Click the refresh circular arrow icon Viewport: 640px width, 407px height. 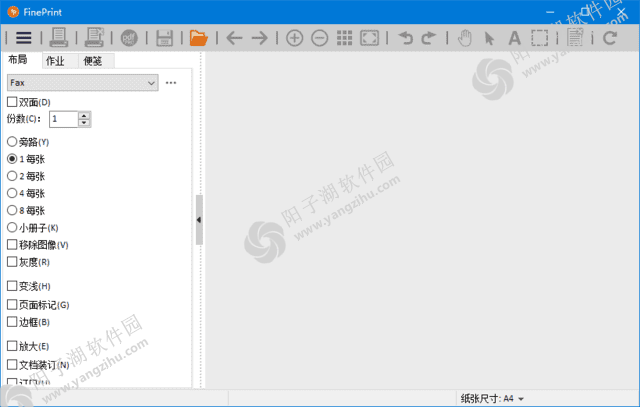click(610, 38)
